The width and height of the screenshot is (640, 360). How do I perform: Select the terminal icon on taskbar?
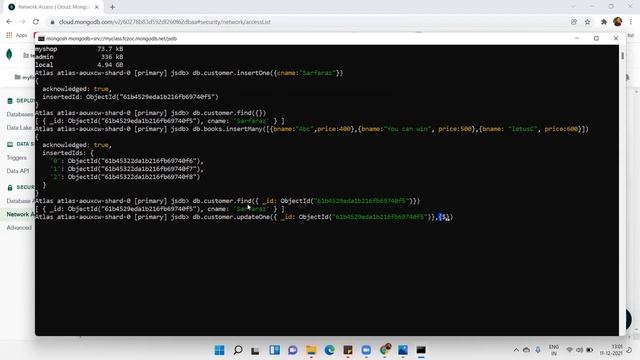[x=421, y=350]
